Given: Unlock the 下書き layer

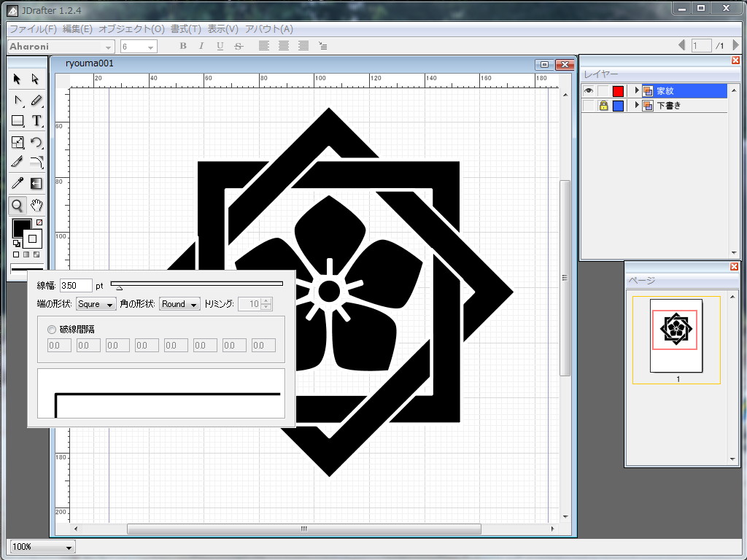Looking at the screenshot, I should (x=603, y=106).
